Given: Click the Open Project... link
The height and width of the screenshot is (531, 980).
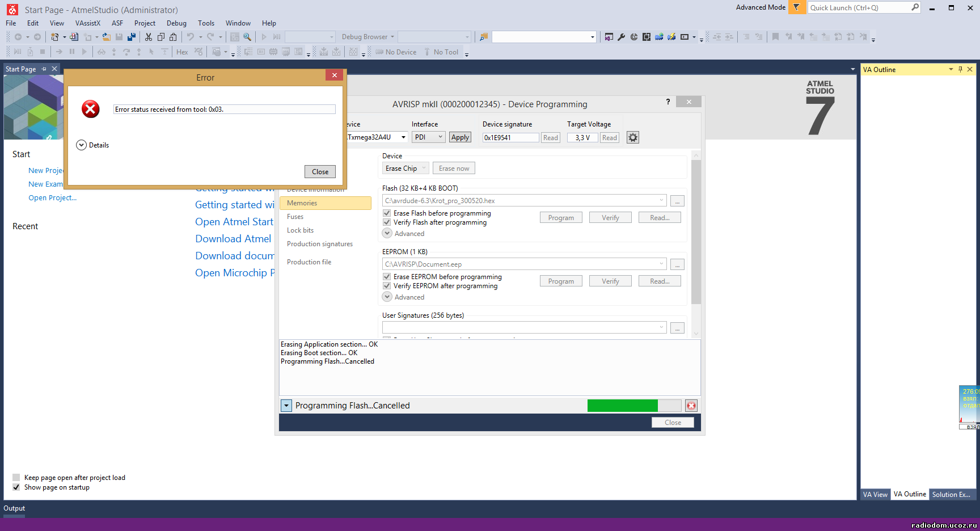Looking at the screenshot, I should 52,198.
